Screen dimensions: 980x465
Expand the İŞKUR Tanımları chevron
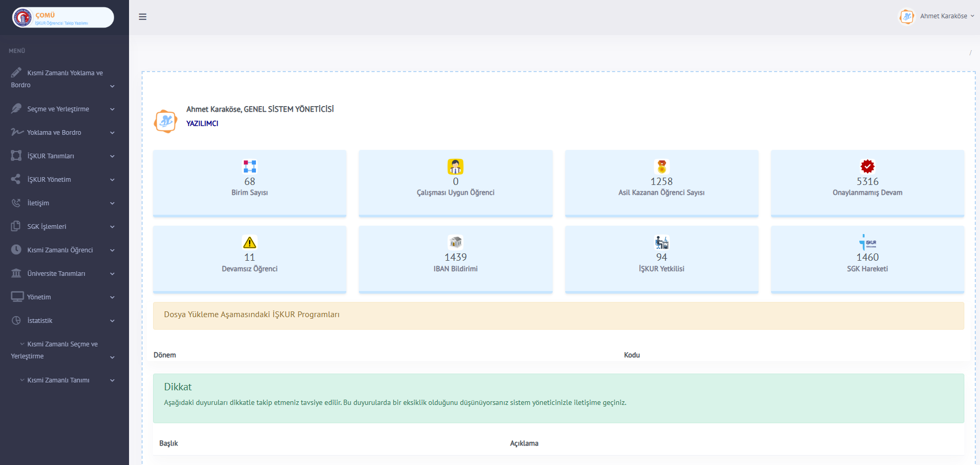[112, 156]
